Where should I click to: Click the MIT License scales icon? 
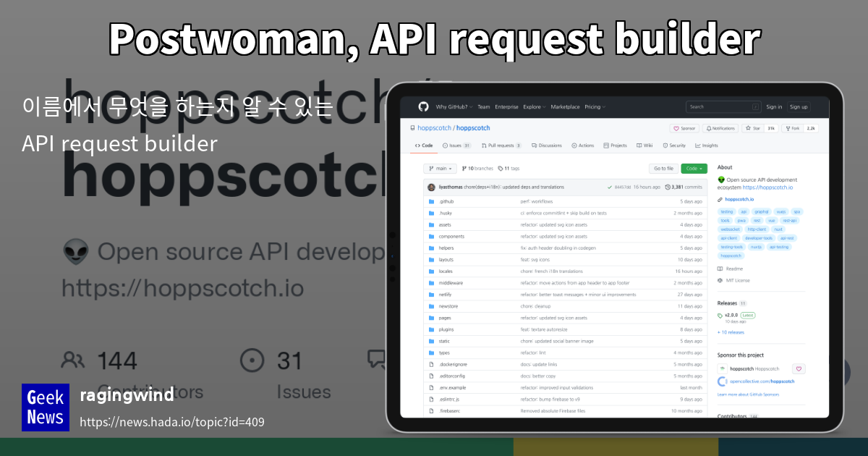pyautogui.click(x=719, y=279)
